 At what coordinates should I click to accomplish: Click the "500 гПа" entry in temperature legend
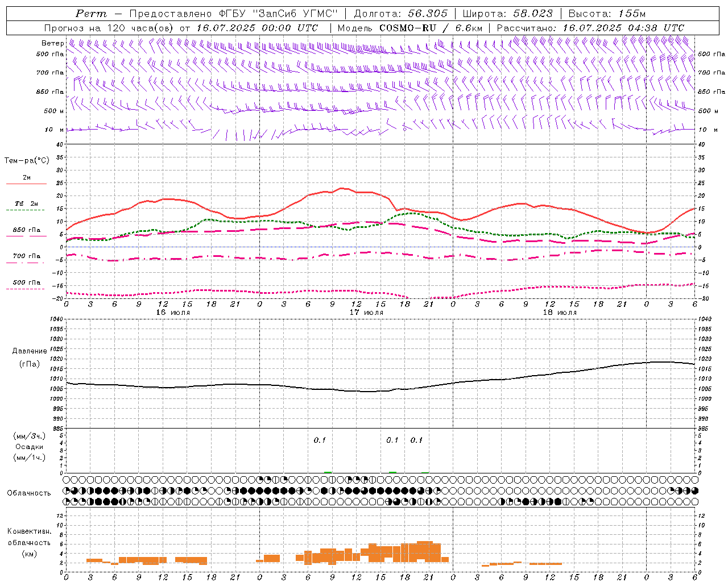[27, 282]
